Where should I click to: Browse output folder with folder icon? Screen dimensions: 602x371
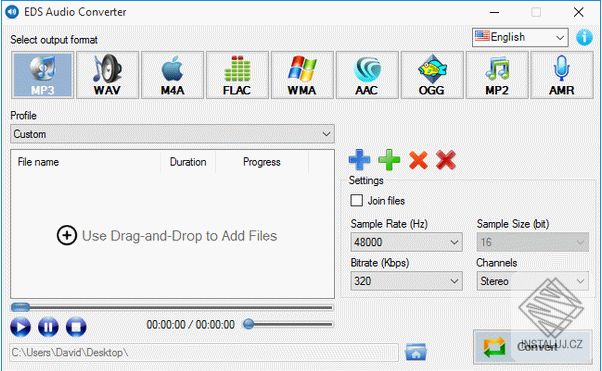[x=416, y=352]
